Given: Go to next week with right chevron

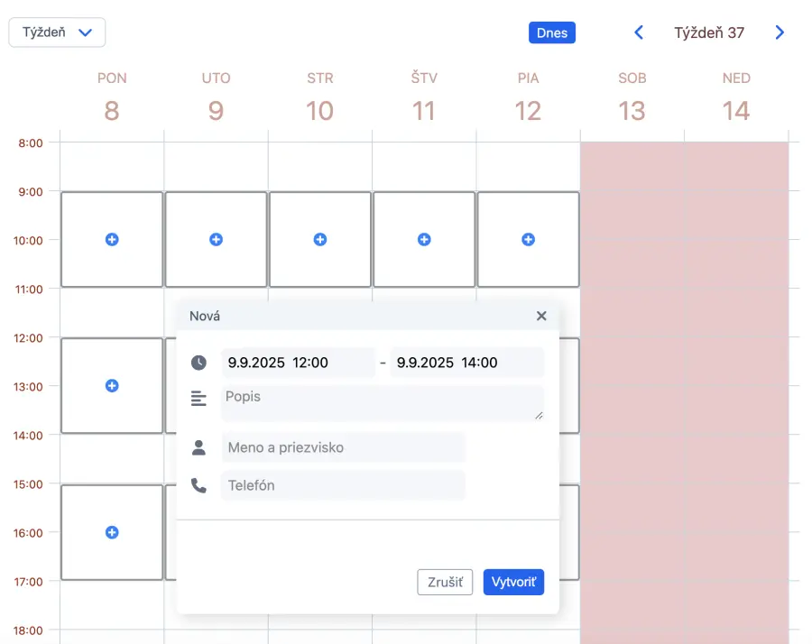Looking at the screenshot, I should [x=780, y=32].
